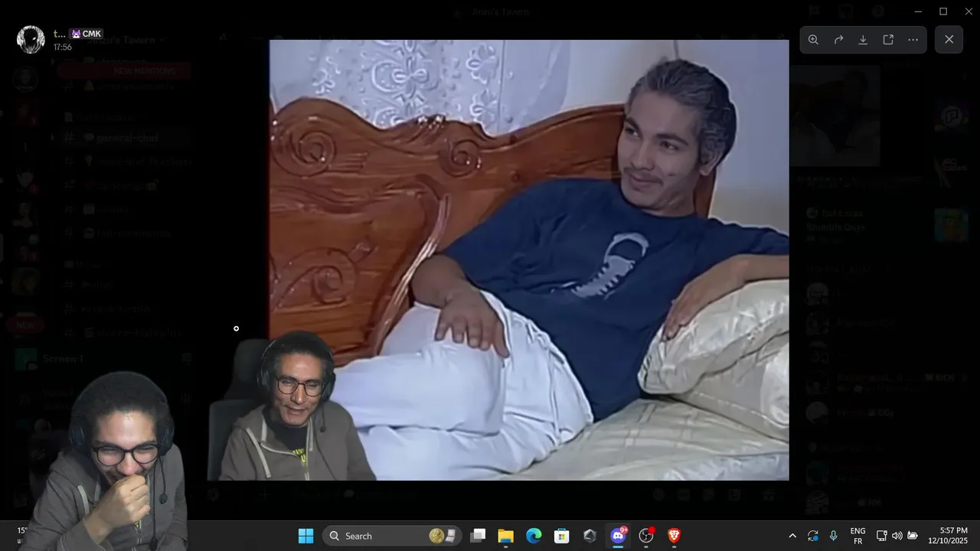Image resolution: width=980 pixels, height=551 pixels.
Task: Minimize the Discord window
Action: pyautogui.click(x=918, y=11)
